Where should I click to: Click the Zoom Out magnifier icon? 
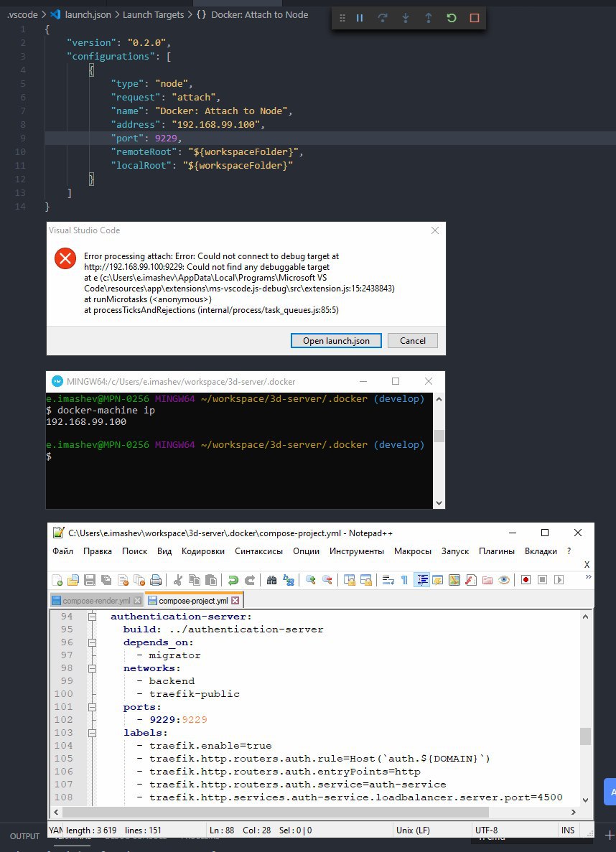(327, 580)
